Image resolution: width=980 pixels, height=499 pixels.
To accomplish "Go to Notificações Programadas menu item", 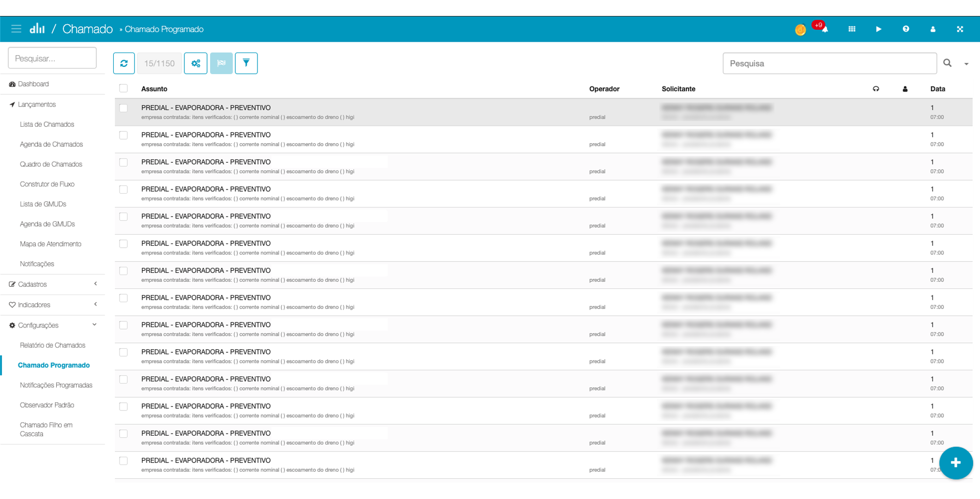I will coord(56,385).
